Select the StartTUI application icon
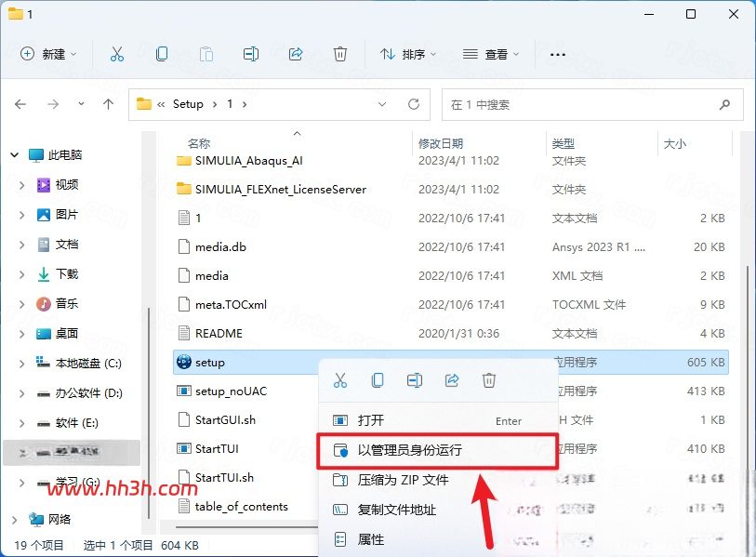The image size is (756, 557). click(184, 448)
